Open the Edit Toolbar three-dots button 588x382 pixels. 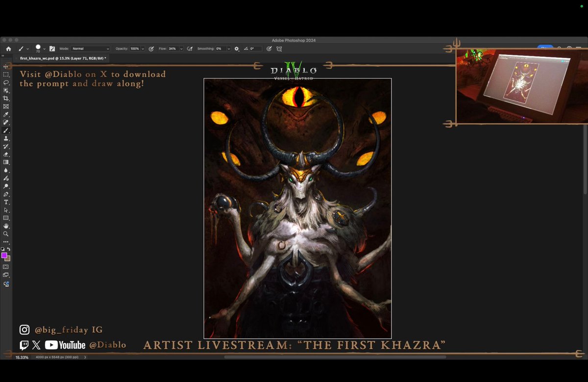click(x=6, y=242)
